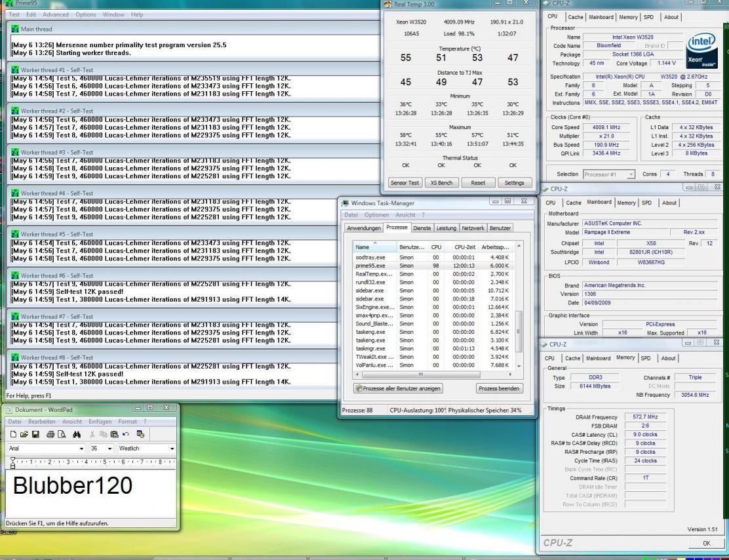Open Settings in Real Temp
This screenshot has width=729, height=560.
515,183
